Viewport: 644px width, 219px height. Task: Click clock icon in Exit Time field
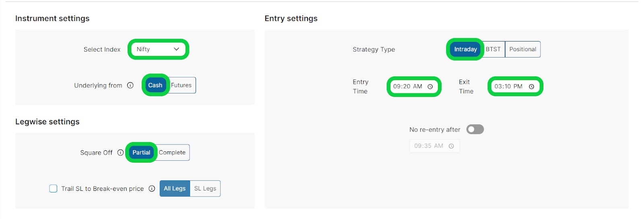[x=531, y=87]
